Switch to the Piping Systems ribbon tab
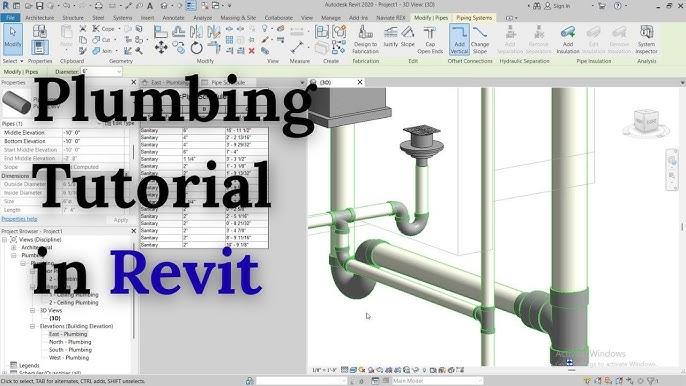Image resolution: width=686 pixels, height=386 pixels. tap(474, 18)
